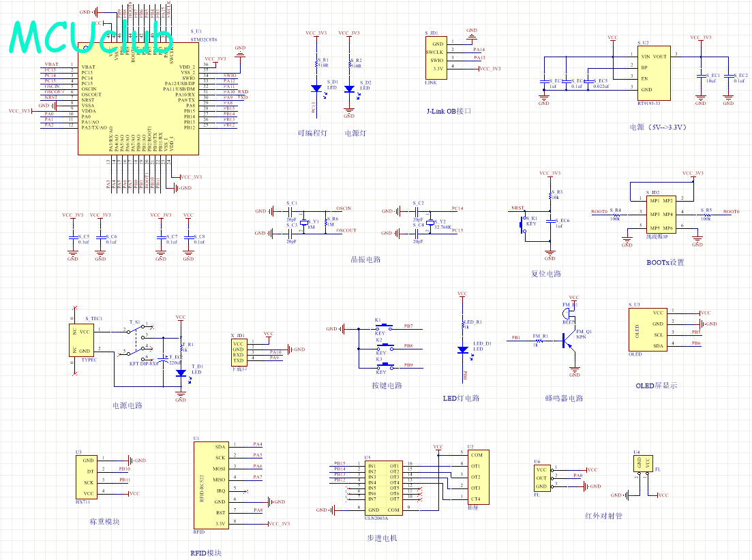Click the K3 key on PB9
This screenshot has height=560, width=752.
(385, 367)
